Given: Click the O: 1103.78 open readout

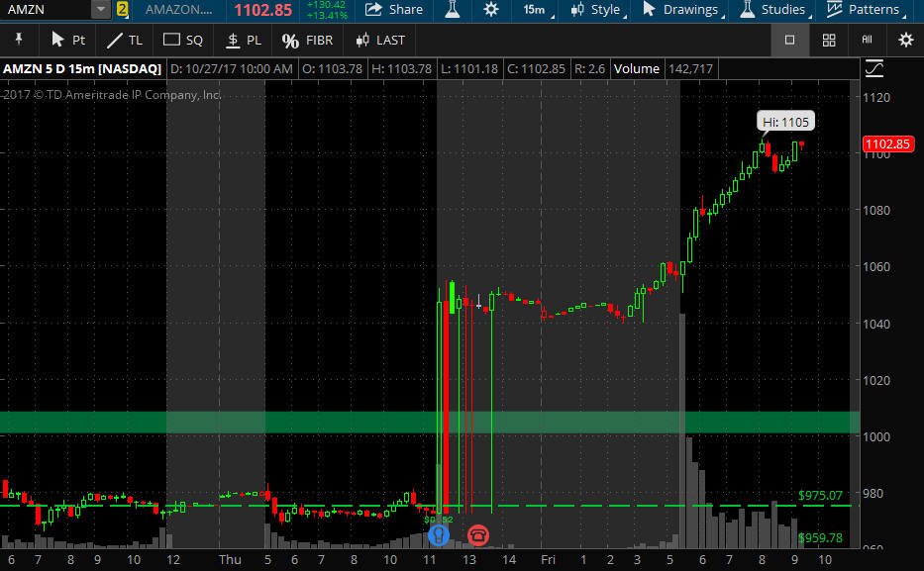Looking at the screenshot, I should [333, 69].
